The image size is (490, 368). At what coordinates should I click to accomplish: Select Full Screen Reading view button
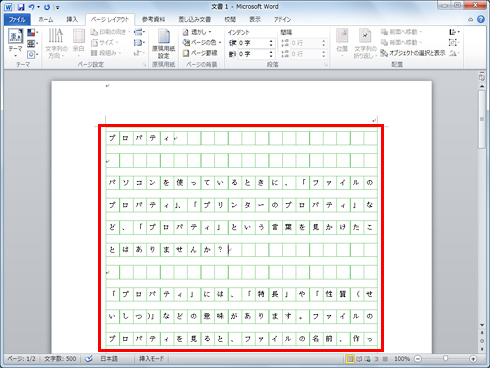[359, 359]
